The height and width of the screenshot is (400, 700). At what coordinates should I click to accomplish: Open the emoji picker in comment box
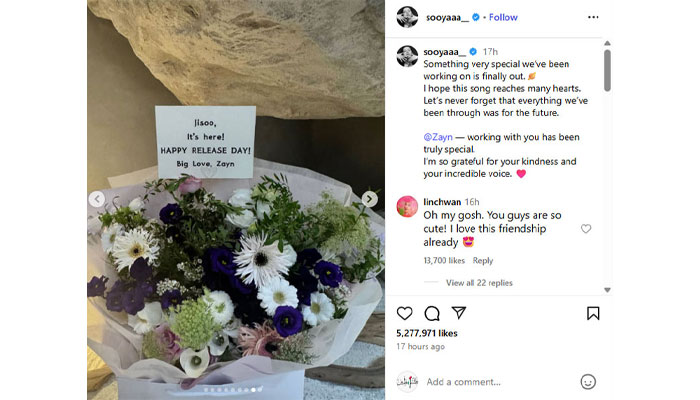click(x=588, y=382)
